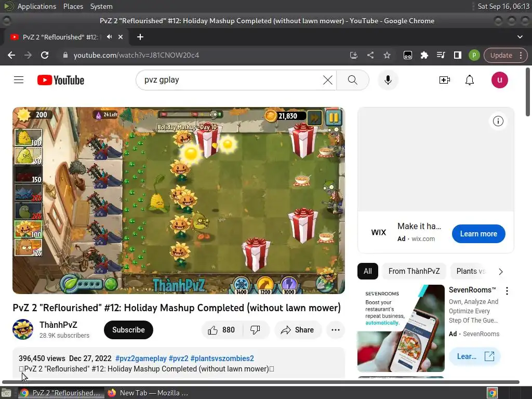Show more category chips with right chevron

[500, 271]
